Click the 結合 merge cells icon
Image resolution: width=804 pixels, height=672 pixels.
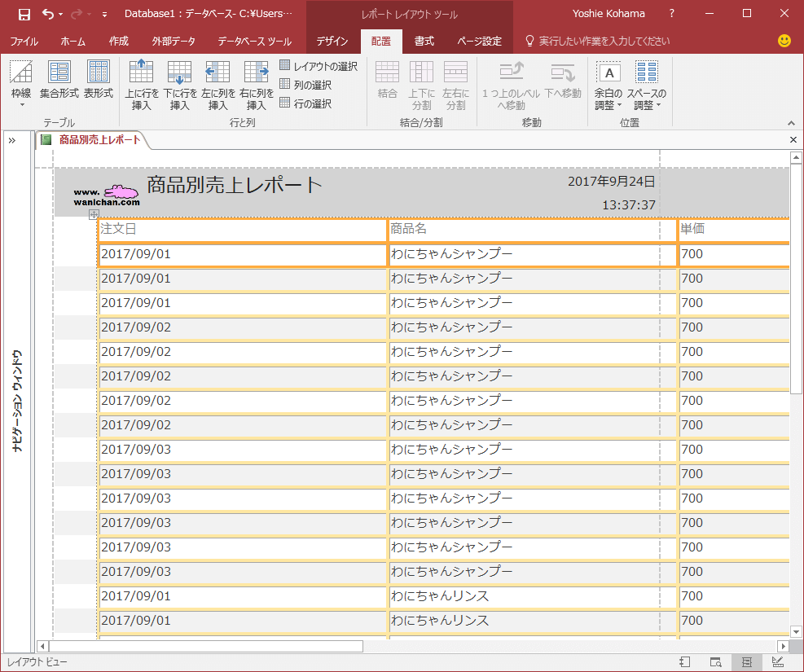click(x=388, y=72)
